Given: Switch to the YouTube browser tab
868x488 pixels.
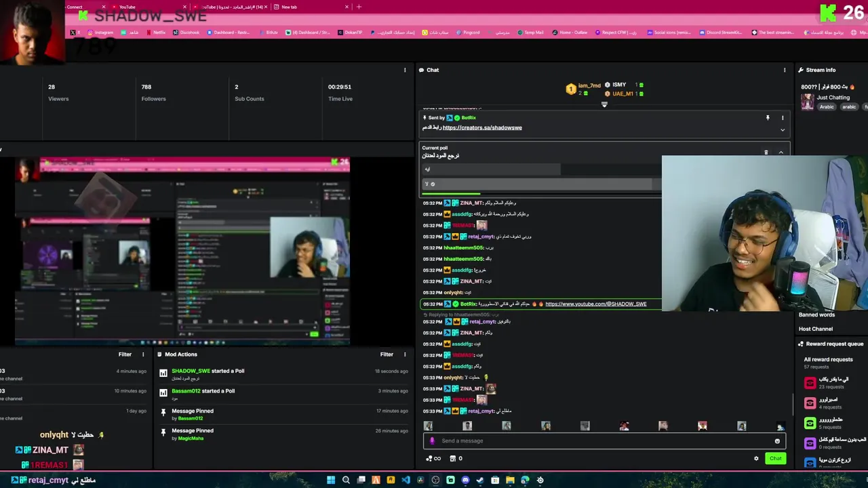Looking at the screenshot, I should (x=148, y=7).
